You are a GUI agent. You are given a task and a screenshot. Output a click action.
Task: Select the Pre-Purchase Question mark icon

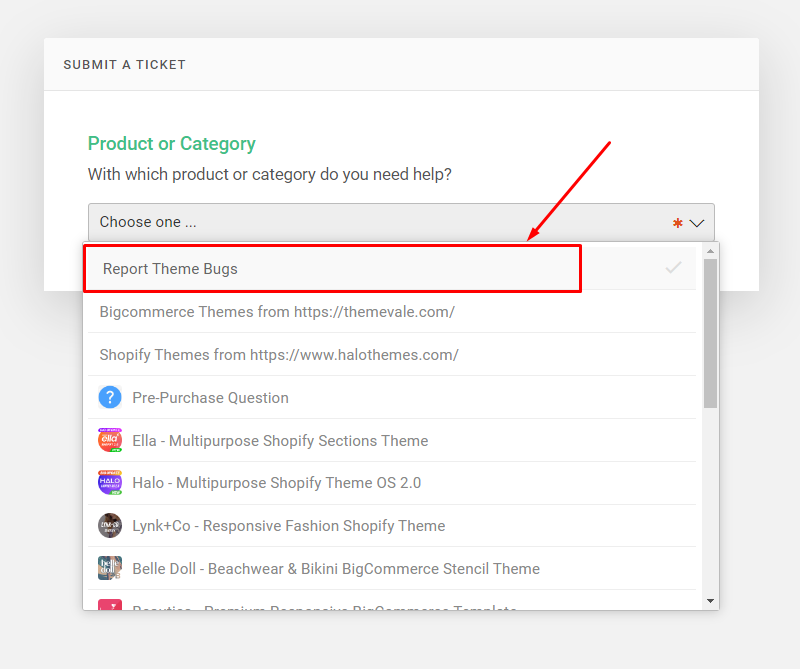pyautogui.click(x=110, y=398)
